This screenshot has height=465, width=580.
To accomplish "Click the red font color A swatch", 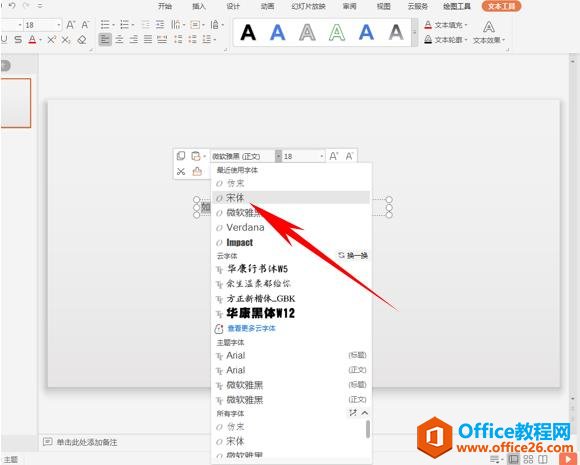I will tap(33, 40).
